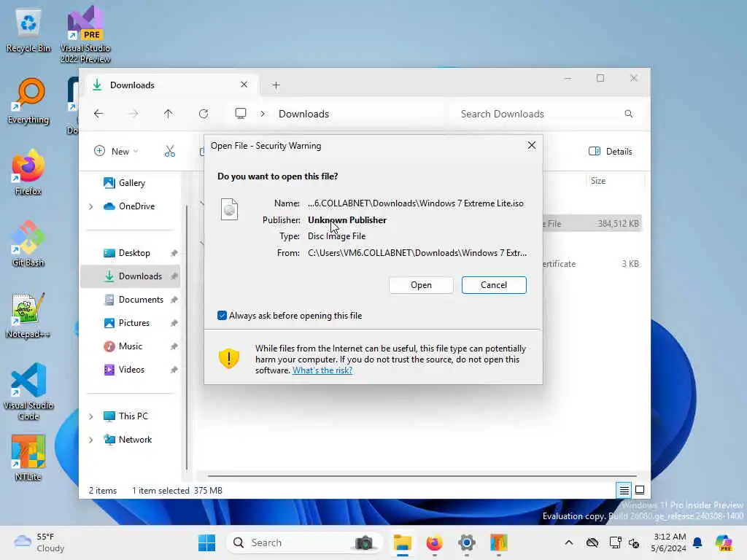Click the Cut scissors icon
This screenshot has width=747, height=560.
[x=169, y=152]
